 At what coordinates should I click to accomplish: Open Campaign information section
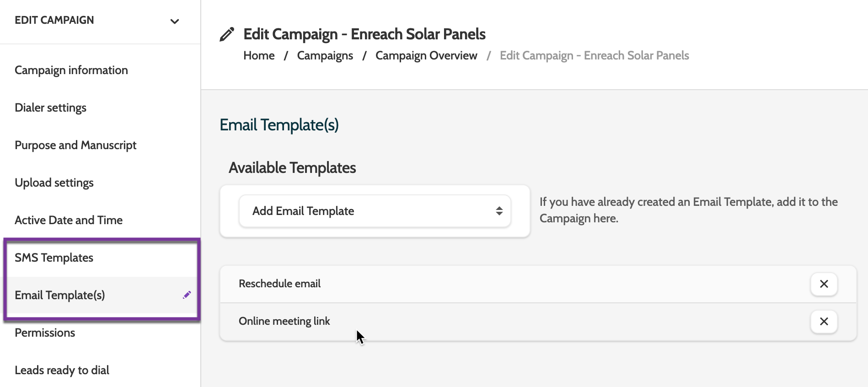click(71, 70)
